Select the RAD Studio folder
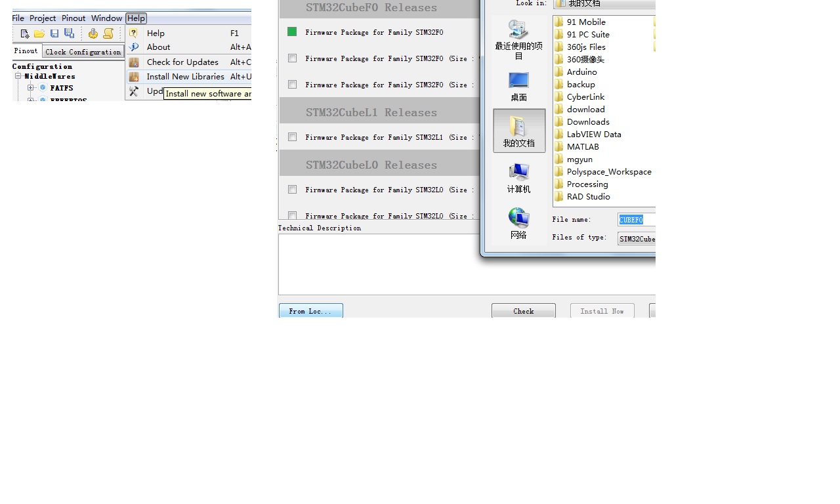This screenshot has height=504, width=840. point(582,197)
